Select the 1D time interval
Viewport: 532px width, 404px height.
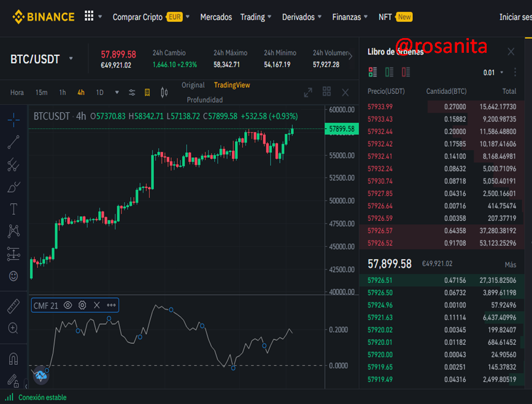[99, 92]
